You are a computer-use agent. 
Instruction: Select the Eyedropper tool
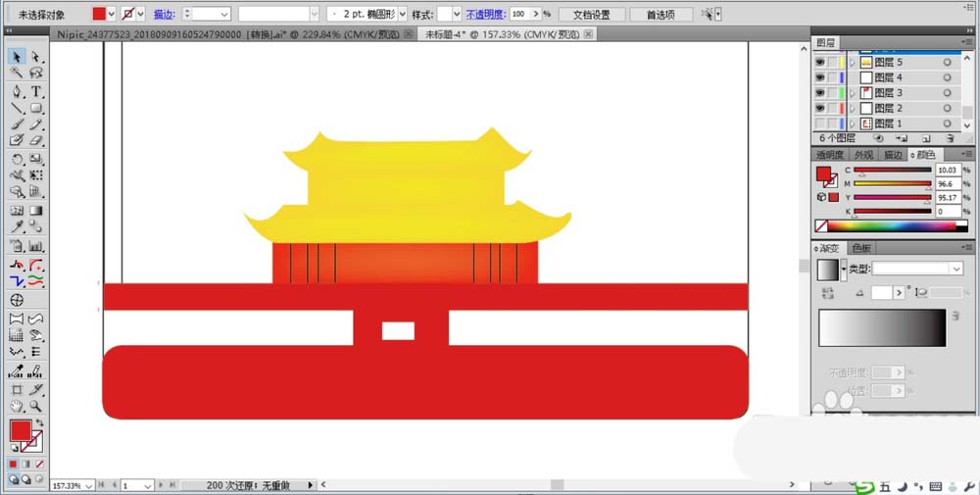17,226
